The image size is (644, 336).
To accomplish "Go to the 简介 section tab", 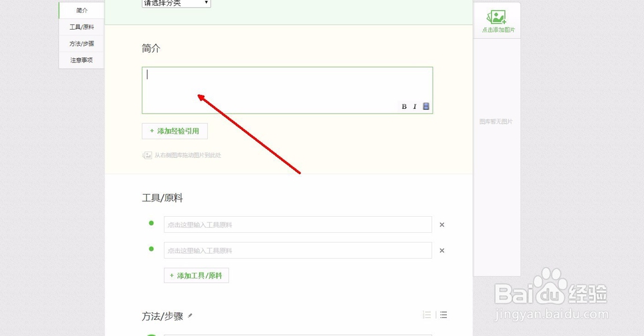I will (82, 10).
